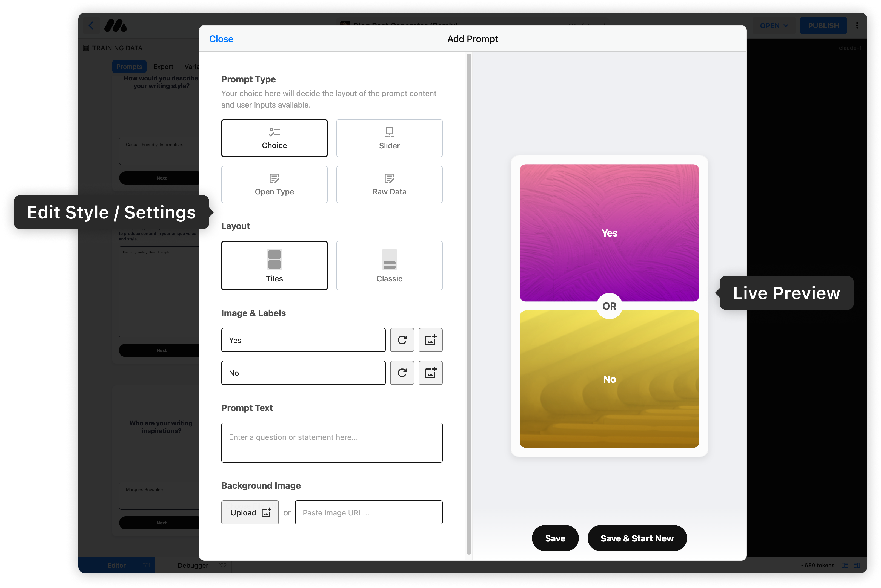This screenshot has height=588, width=881.
Task: Click the Yes tile in the live preview
Action: tap(609, 232)
